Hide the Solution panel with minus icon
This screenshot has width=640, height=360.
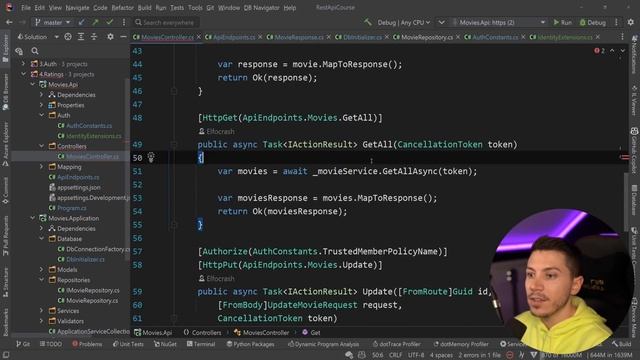pos(123,37)
